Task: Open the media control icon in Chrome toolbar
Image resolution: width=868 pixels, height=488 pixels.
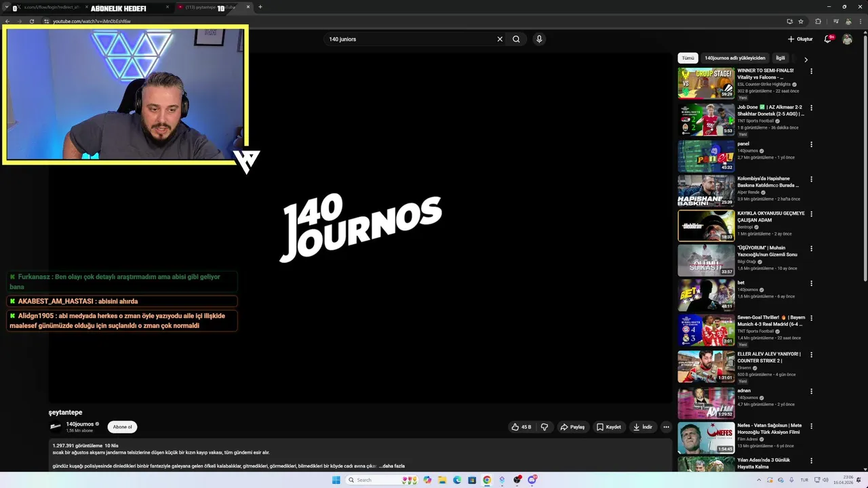Action: (836, 21)
